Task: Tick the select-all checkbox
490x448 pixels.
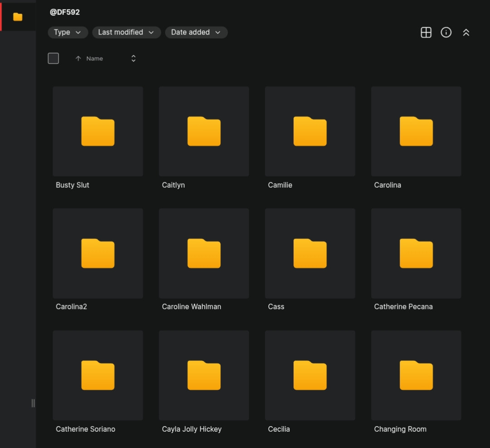Action: click(54, 58)
